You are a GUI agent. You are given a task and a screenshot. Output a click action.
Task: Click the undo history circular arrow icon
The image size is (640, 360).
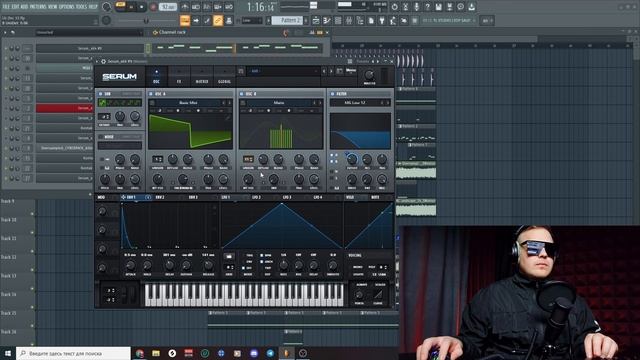[x=394, y=7]
